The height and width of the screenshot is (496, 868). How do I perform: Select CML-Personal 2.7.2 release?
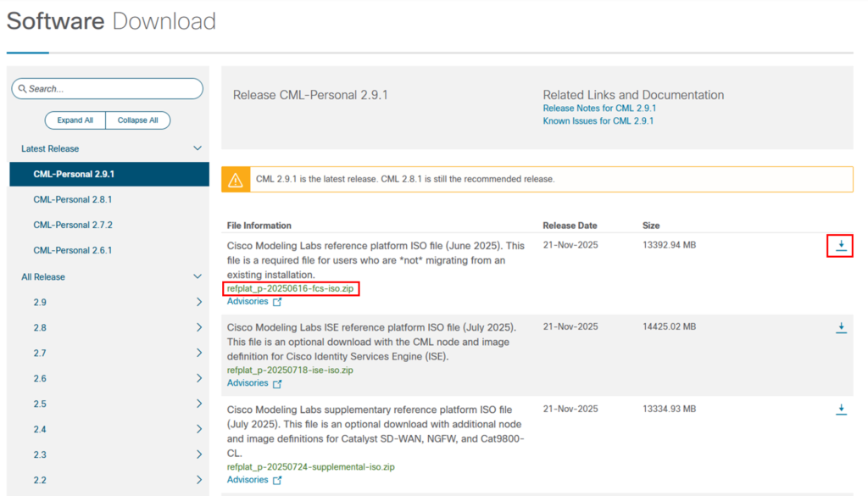(73, 226)
